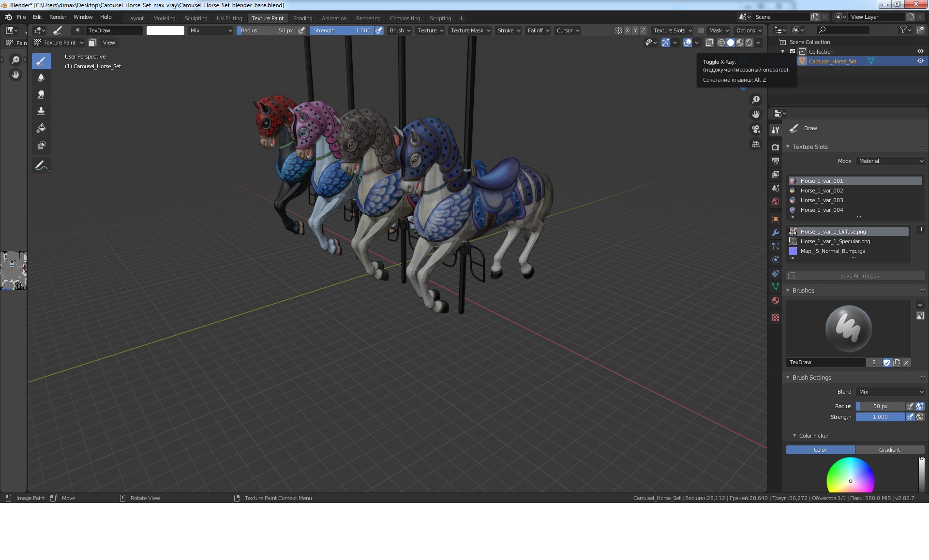
Task: Open Render properties tab
Action: [776, 147]
